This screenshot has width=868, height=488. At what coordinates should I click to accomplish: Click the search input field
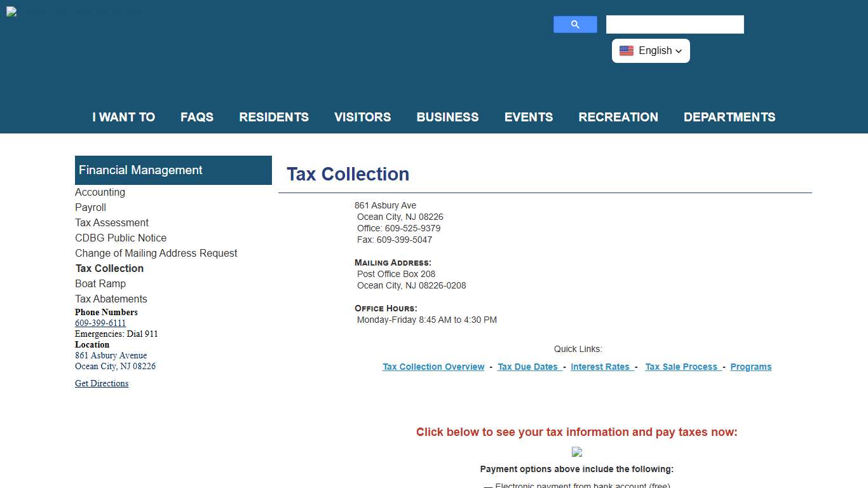(674, 24)
